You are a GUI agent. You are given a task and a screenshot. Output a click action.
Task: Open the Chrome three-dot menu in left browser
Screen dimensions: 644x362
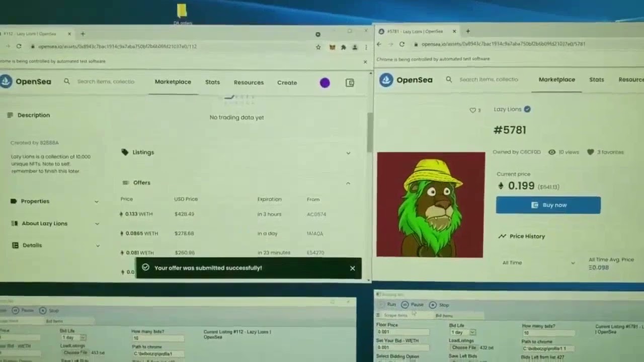366,47
